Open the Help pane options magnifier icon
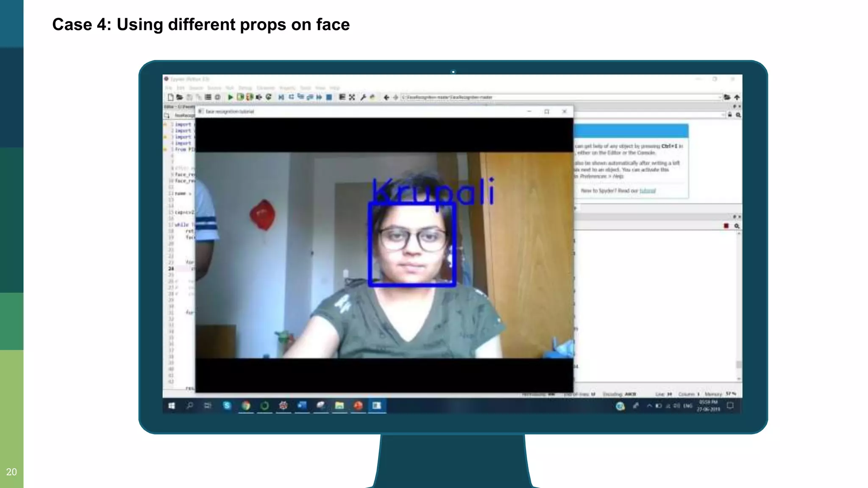This screenshot has width=868, height=488. (x=738, y=115)
